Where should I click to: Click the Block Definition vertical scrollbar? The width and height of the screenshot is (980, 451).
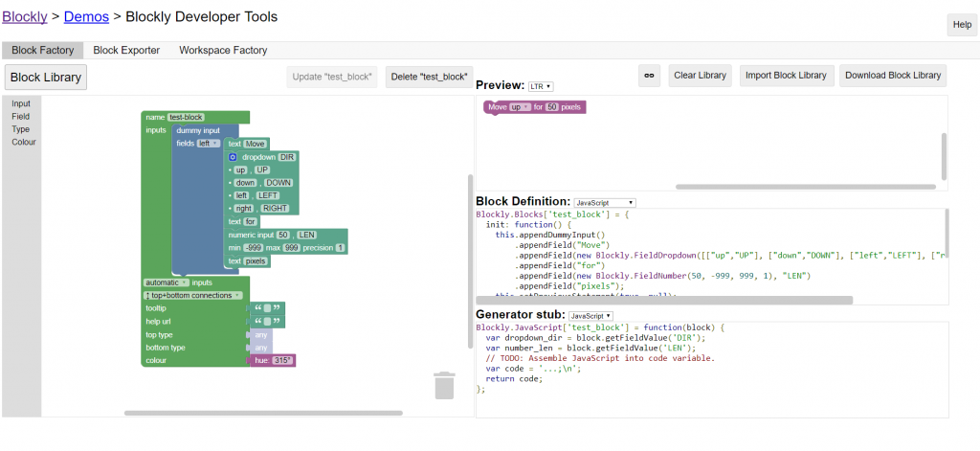946,233
